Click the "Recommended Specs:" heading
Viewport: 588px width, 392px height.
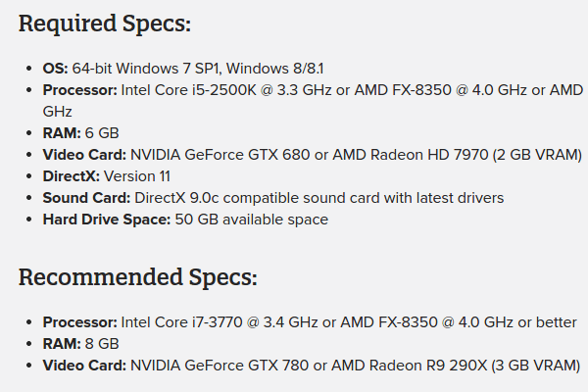pyautogui.click(x=137, y=277)
